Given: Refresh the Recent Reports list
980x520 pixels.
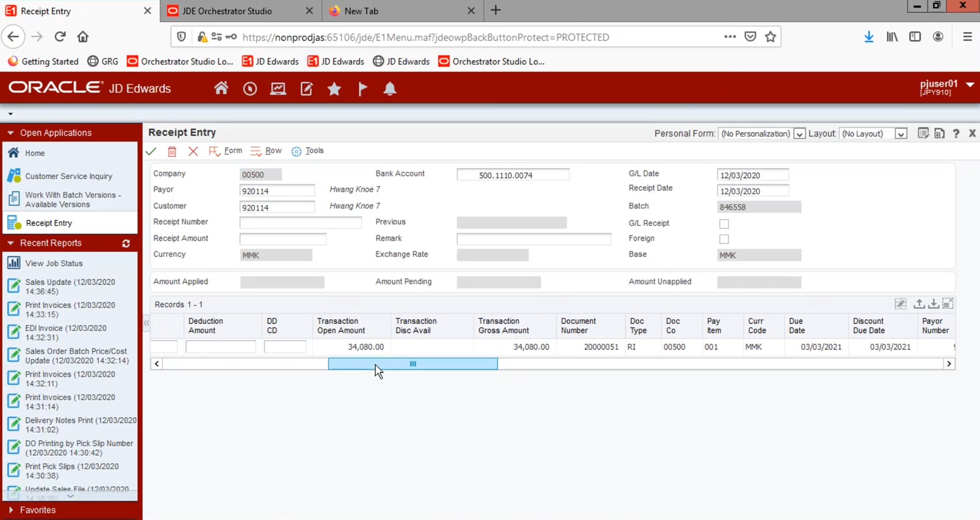Looking at the screenshot, I should (x=126, y=243).
